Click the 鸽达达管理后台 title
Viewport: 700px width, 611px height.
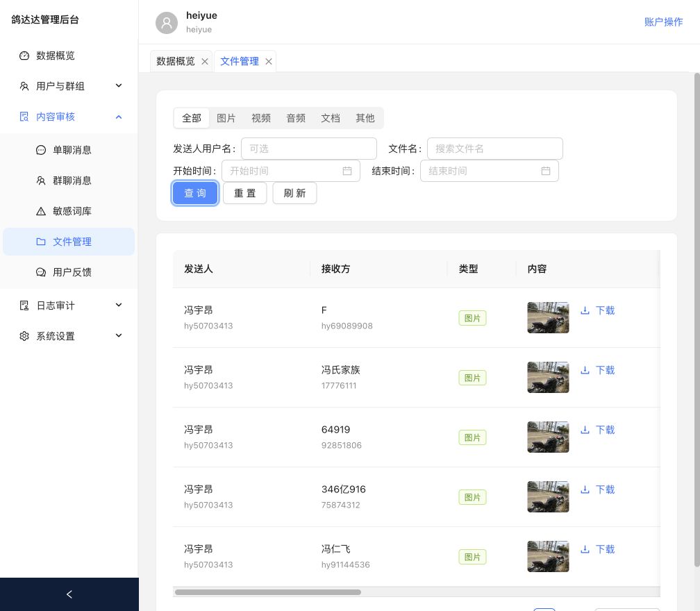(45, 19)
